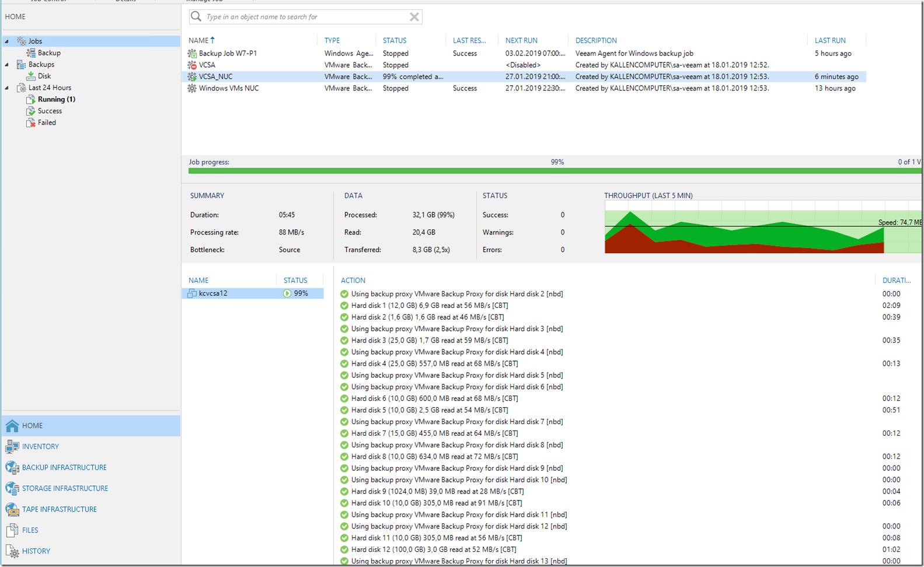Click the play icon beside 99% status
This screenshot has width=924, height=567.
coord(287,293)
